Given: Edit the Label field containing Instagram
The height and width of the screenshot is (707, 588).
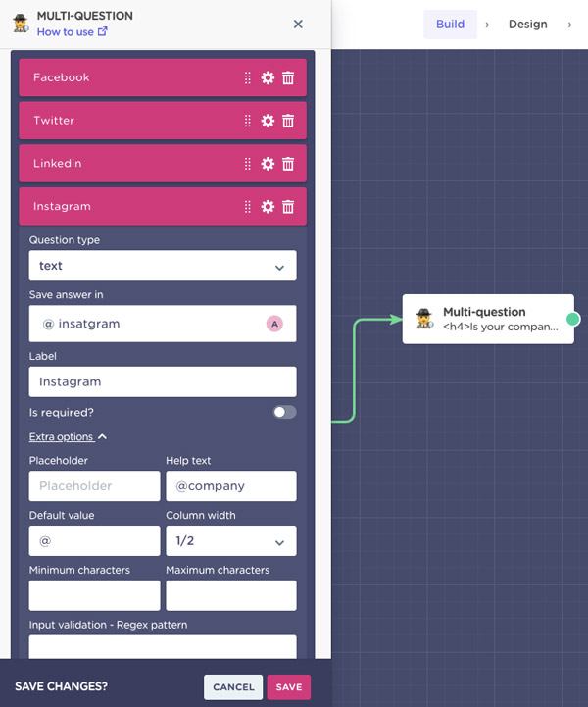Looking at the screenshot, I should click(163, 381).
